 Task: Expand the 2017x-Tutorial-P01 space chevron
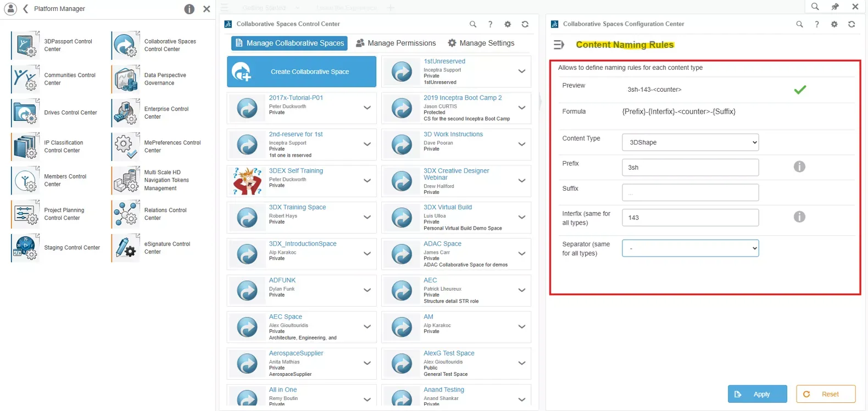(367, 108)
